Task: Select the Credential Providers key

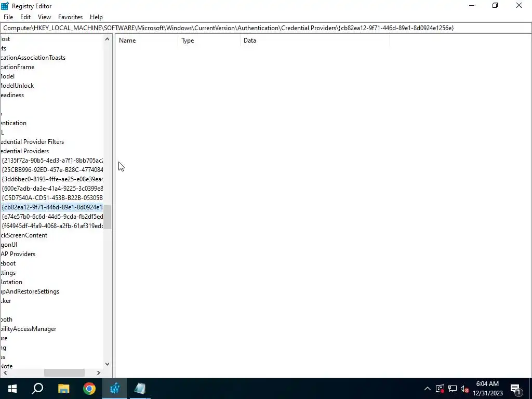Action: pyautogui.click(x=24, y=151)
